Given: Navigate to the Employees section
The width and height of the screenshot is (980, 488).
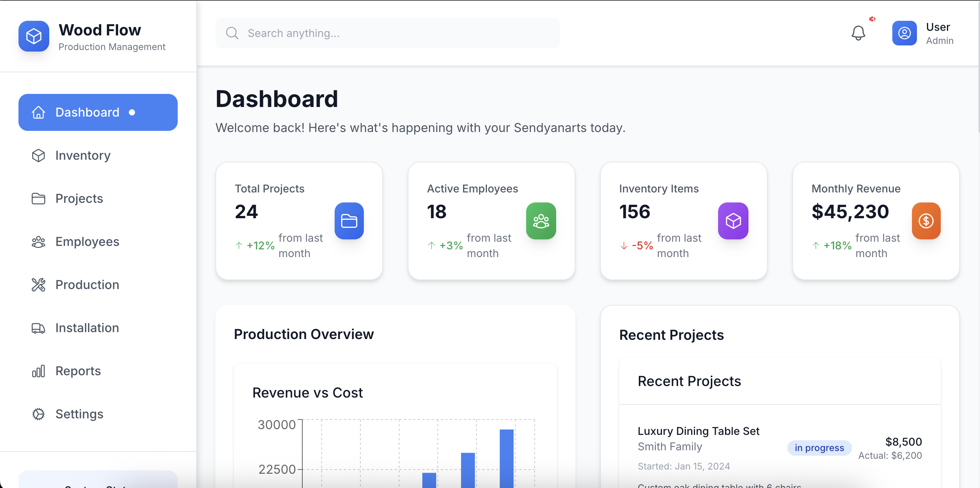Looking at the screenshot, I should coord(87,242).
